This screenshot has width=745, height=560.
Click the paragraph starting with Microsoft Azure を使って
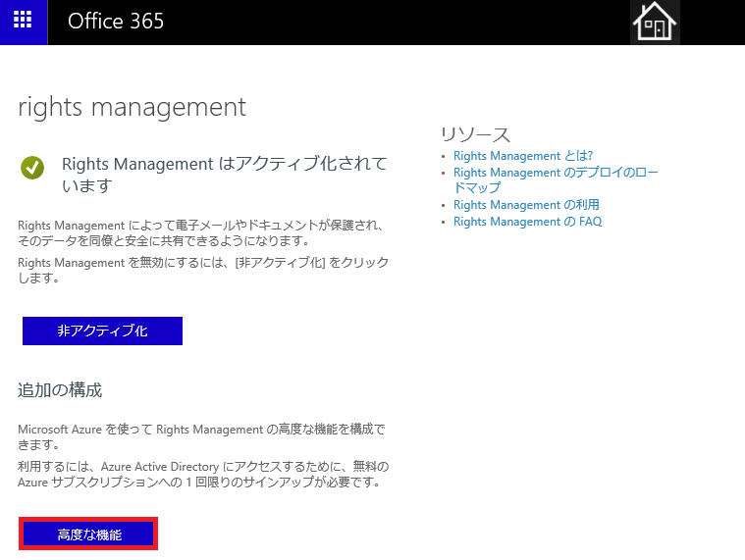pyautogui.click(x=201, y=436)
